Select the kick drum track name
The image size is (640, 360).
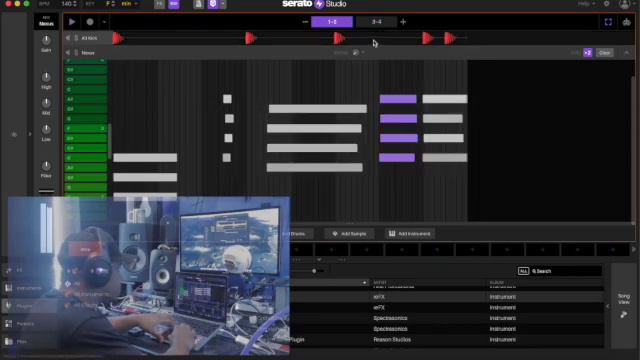pos(89,38)
